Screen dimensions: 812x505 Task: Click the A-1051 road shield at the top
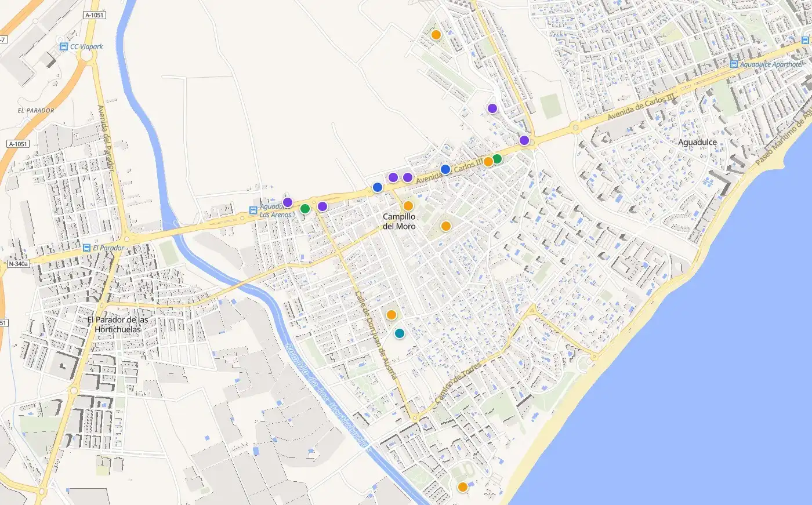[x=95, y=15]
